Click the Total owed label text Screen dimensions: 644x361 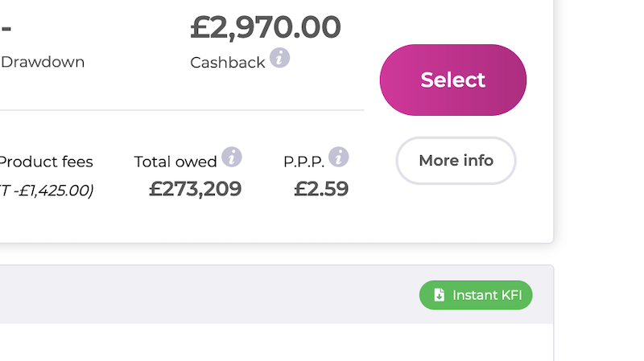[175, 162]
